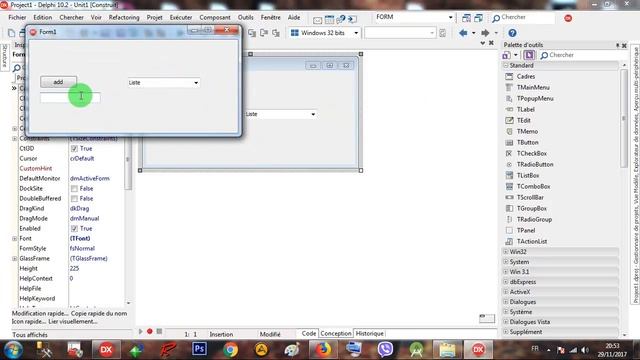
Task: Click the edit text field in Form1
Action: [x=70, y=97]
